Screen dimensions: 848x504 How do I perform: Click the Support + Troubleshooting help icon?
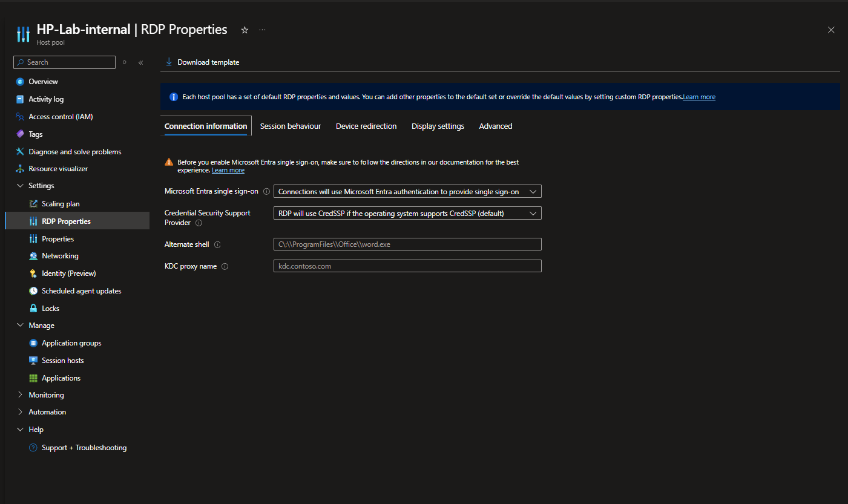pyautogui.click(x=33, y=448)
